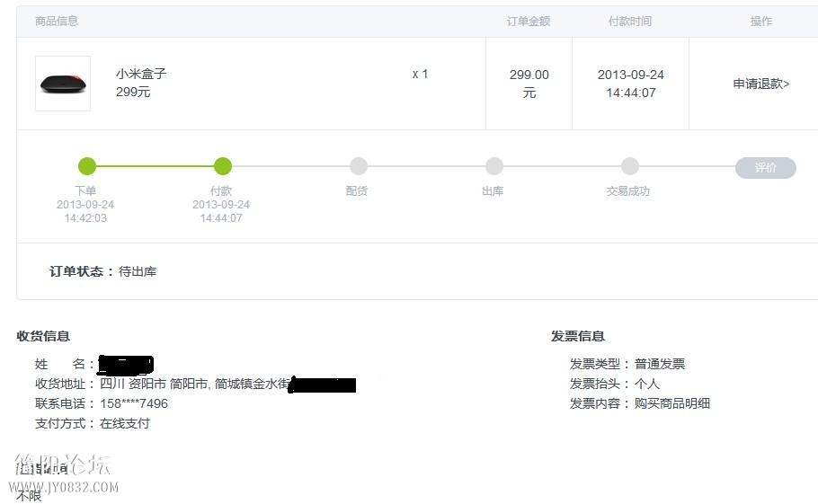Select the 下单 green progress step dot

coord(87,166)
